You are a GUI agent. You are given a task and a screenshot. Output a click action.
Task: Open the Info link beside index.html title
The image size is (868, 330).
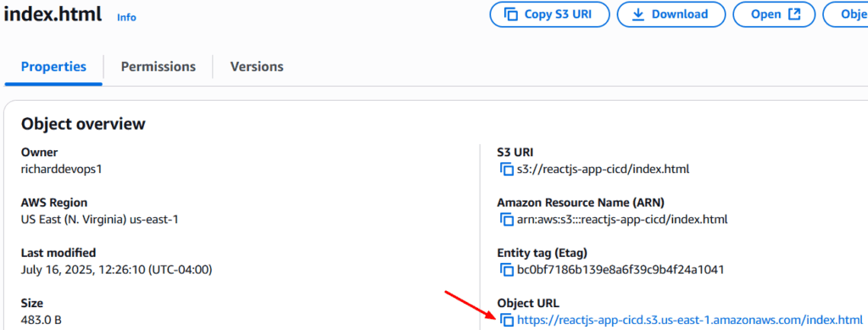pos(126,17)
